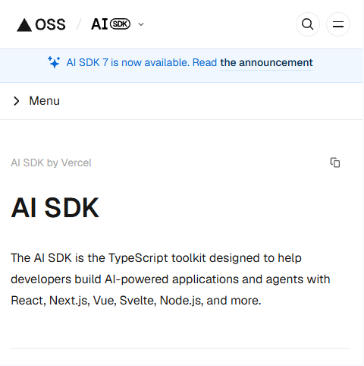Click the OSS header link
This screenshot has width=364, height=366.
point(50,25)
